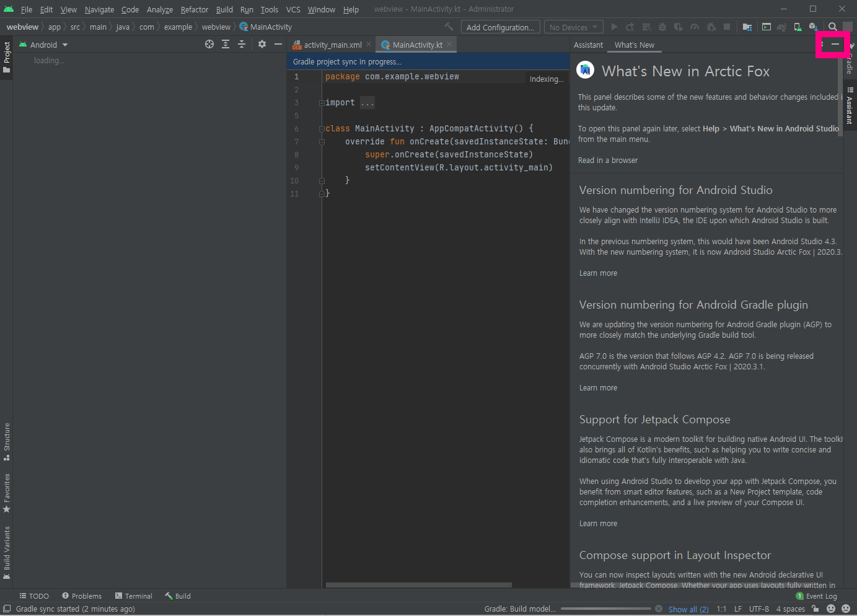This screenshot has width=857, height=616.
Task: Open the Refactor menu
Action: [x=195, y=9]
